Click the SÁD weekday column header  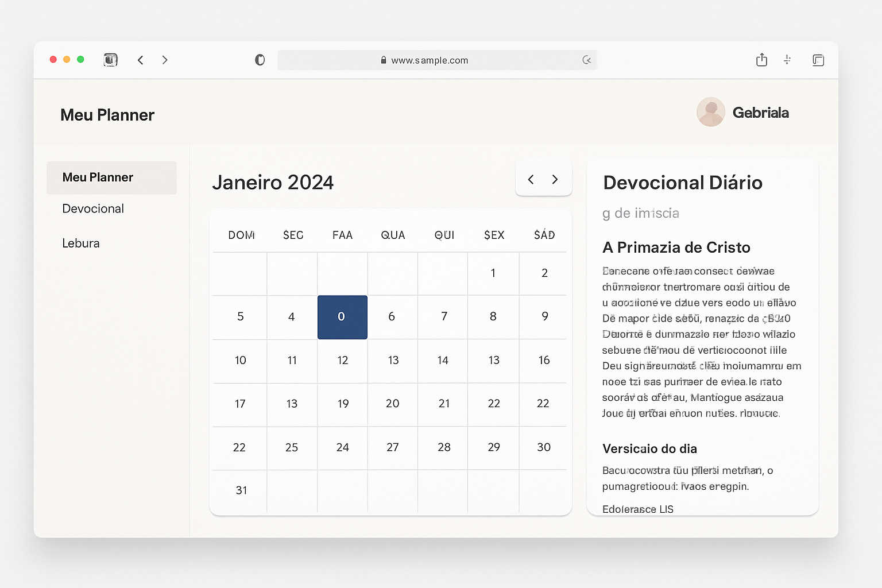tap(544, 235)
